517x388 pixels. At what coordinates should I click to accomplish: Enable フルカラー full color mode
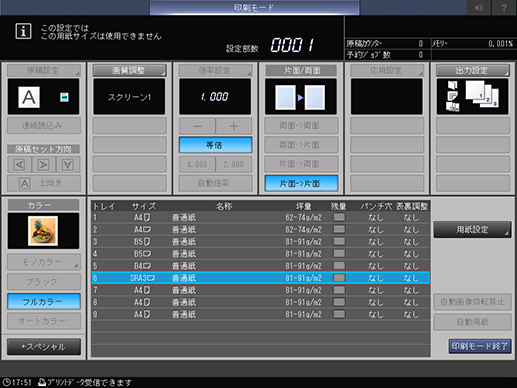tap(44, 302)
